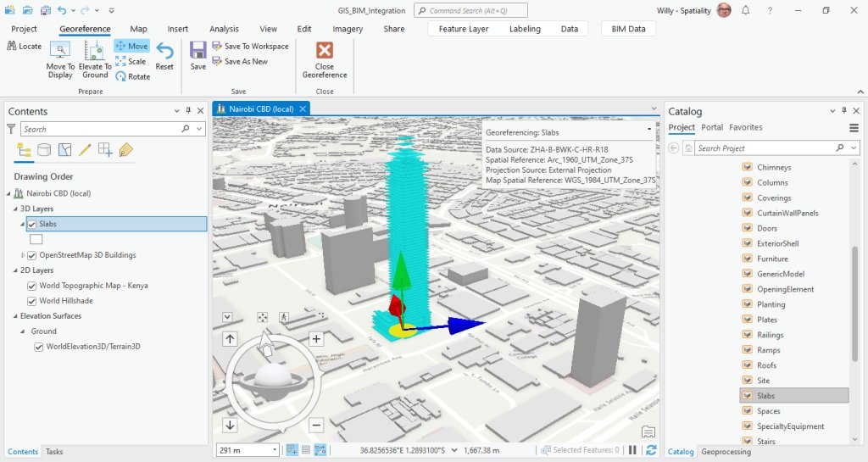Show List By Editing view

85,150
